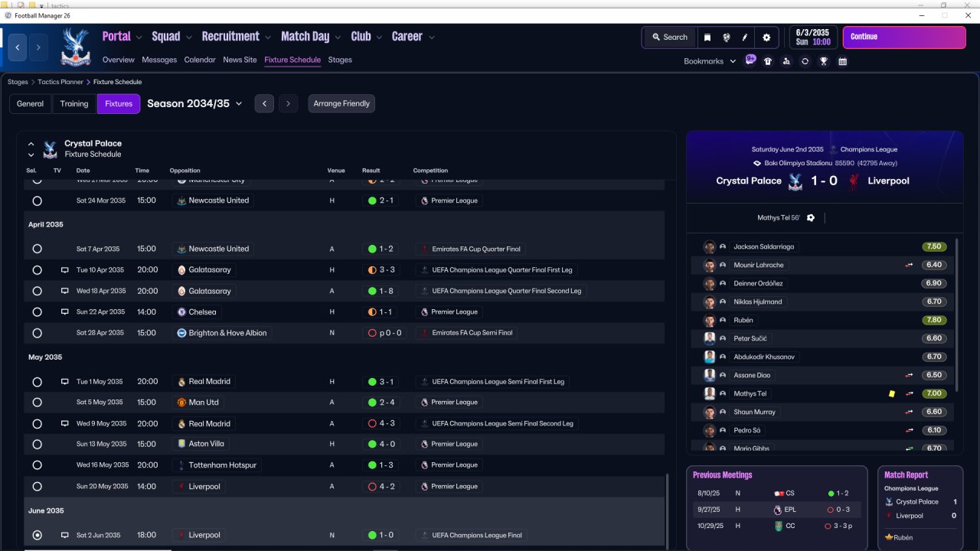Viewport: 980px width, 551px height.
Task: Open the settings gear in top toolbar
Action: (x=766, y=37)
